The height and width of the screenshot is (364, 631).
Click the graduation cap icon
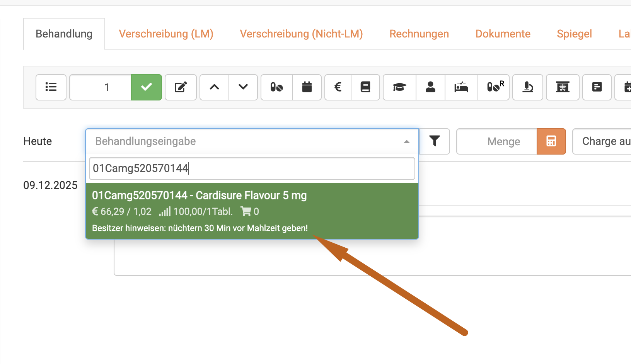click(x=399, y=87)
